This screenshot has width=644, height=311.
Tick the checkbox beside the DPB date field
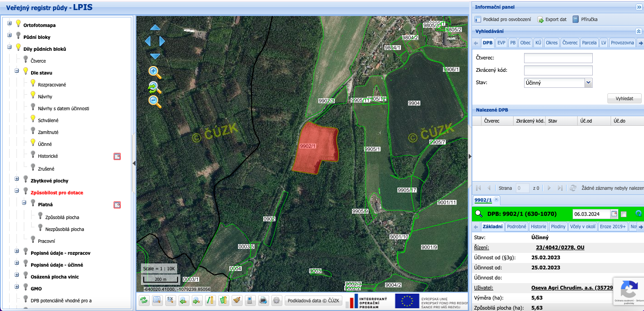pyautogui.click(x=623, y=214)
